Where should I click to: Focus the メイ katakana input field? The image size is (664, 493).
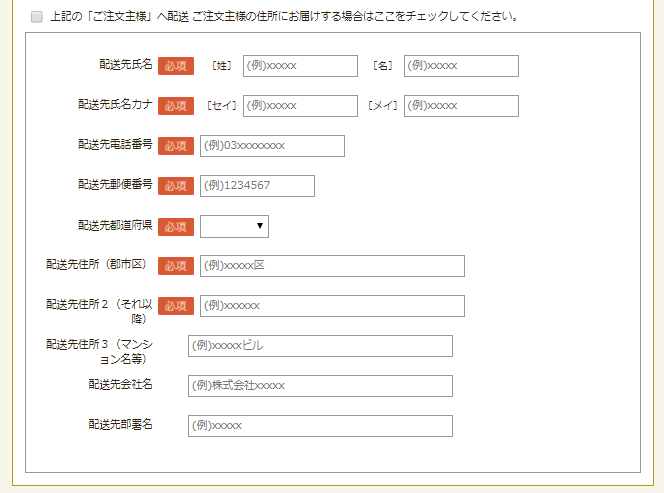pos(461,106)
